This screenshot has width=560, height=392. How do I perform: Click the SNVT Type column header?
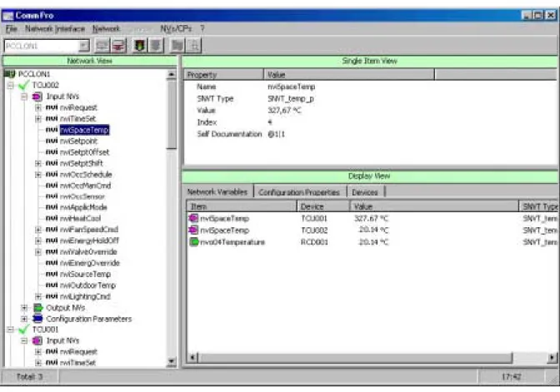539,206
